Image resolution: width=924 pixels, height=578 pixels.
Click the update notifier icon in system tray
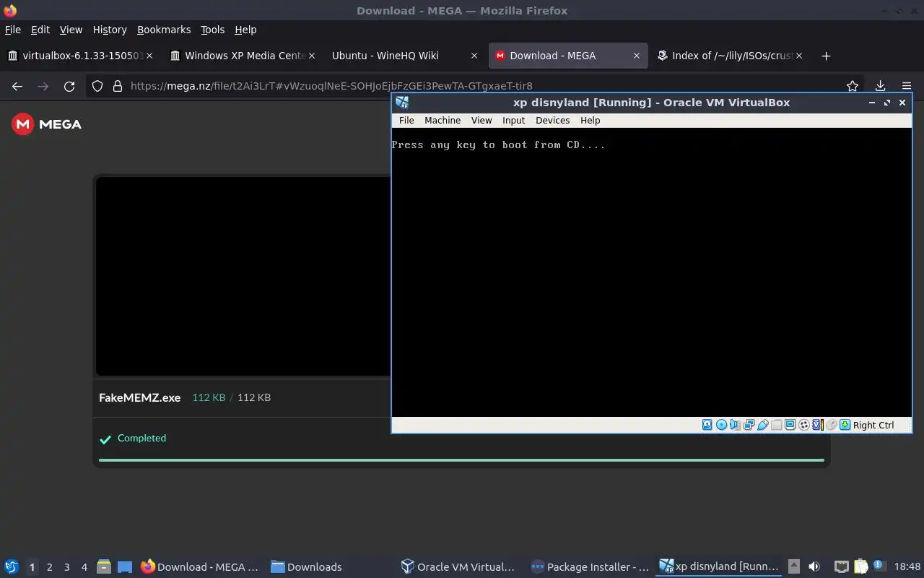879,566
